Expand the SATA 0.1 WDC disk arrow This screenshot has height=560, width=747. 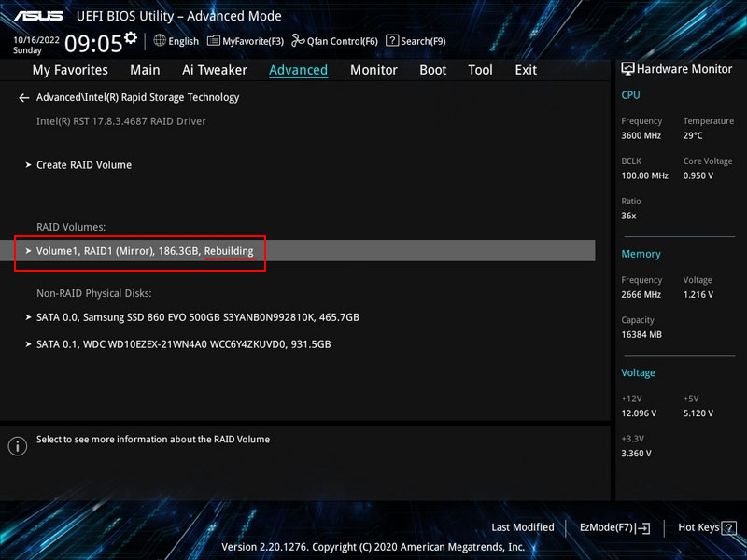[x=28, y=343]
